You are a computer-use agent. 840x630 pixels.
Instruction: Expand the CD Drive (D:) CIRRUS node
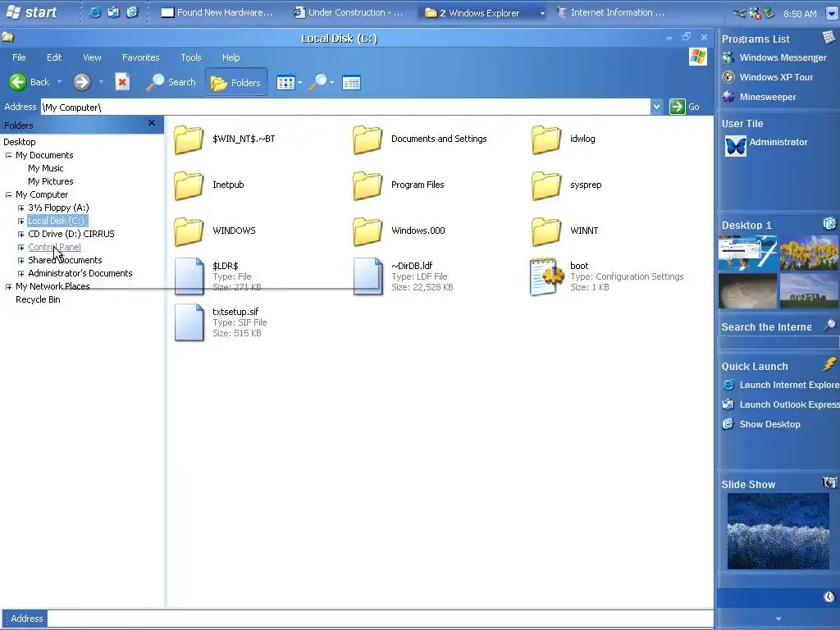(x=21, y=234)
